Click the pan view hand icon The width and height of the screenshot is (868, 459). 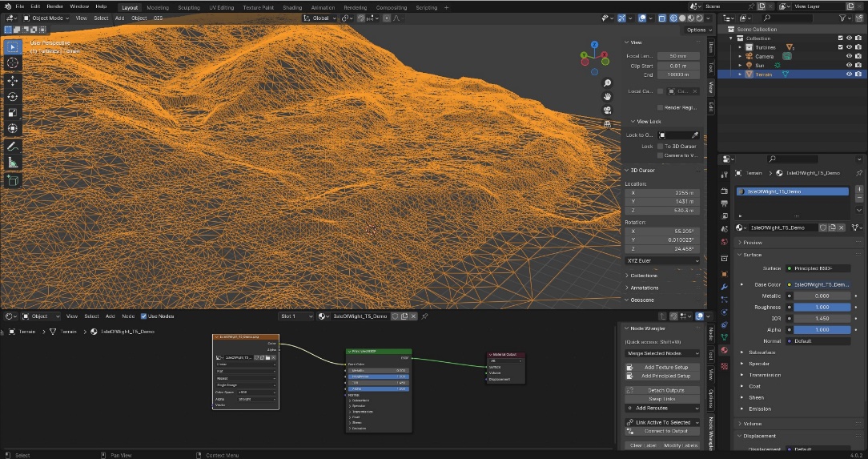point(607,97)
